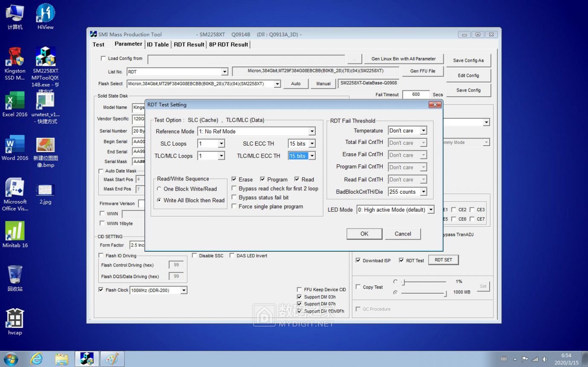Click the Copy Test size slider

[x=424, y=293]
